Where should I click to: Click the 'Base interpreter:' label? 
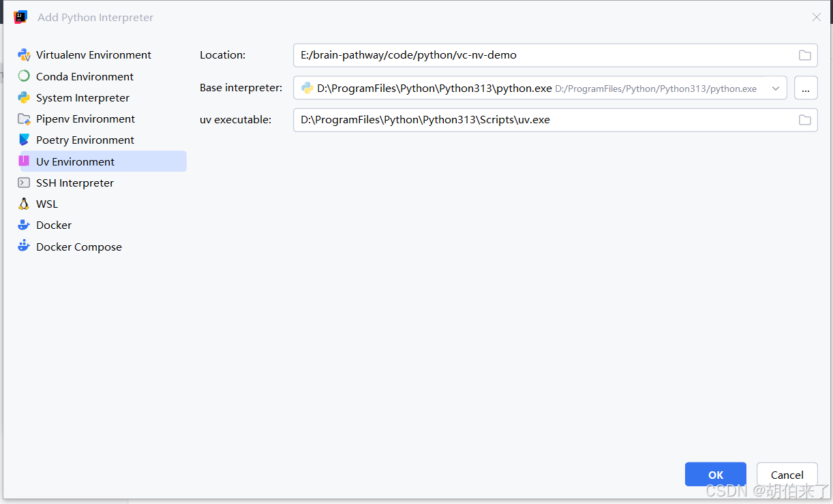pos(241,88)
